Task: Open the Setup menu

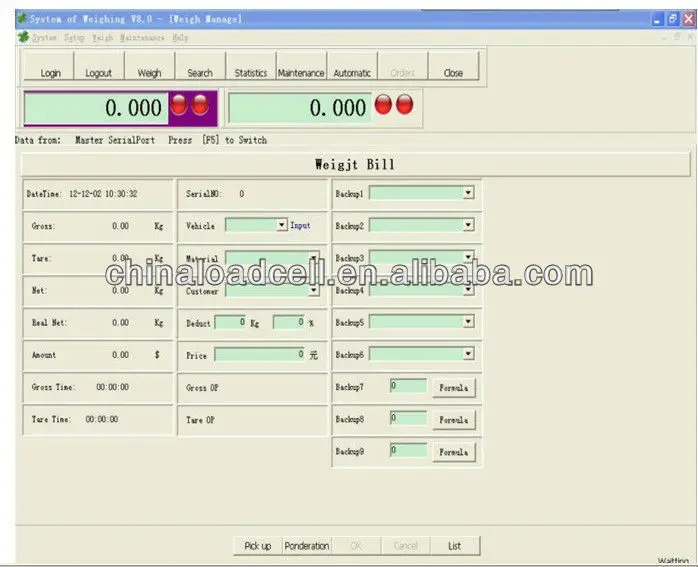Action: 74,38
